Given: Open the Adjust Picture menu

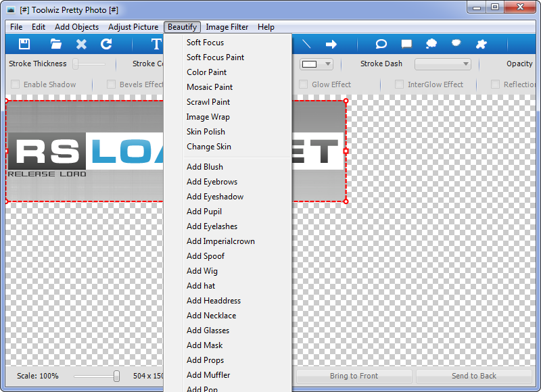Looking at the screenshot, I should pyautogui.click(x=133, y=27).
